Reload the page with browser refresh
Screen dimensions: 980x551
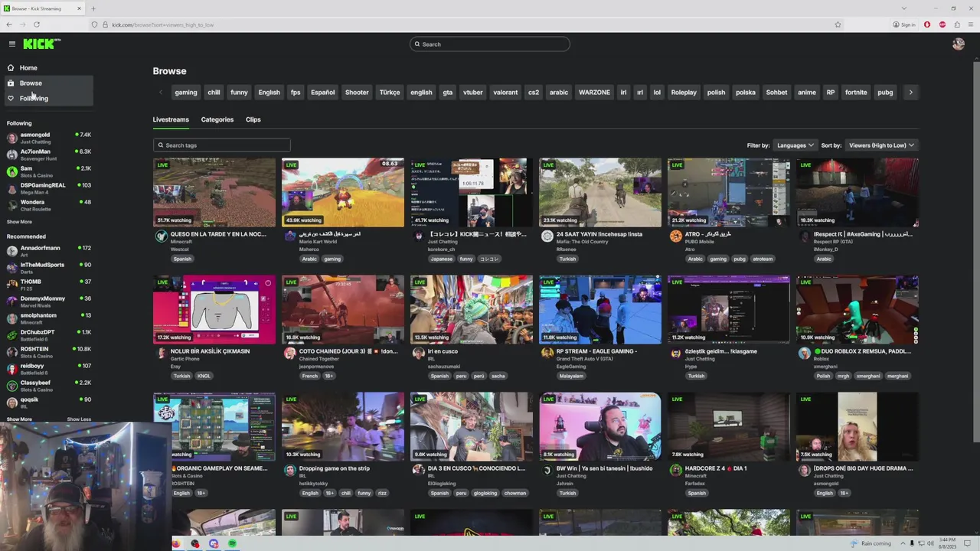(36, 24)
